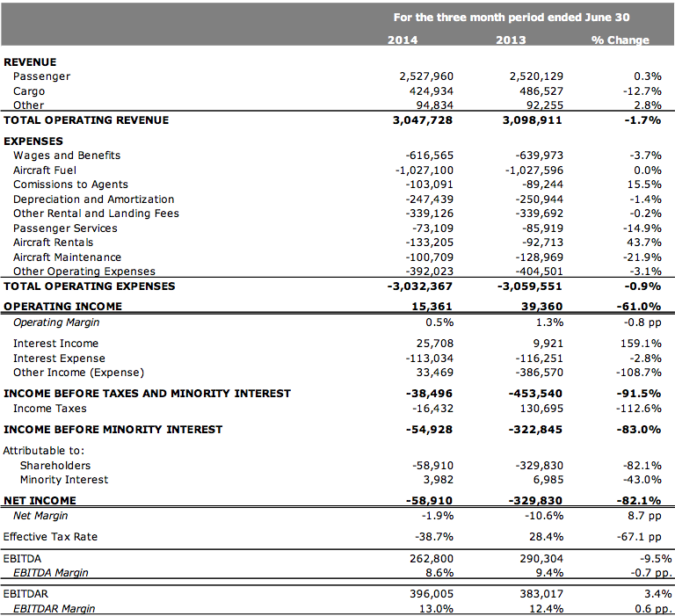Click Other Rental and Landing Fees label

(96, 214)
